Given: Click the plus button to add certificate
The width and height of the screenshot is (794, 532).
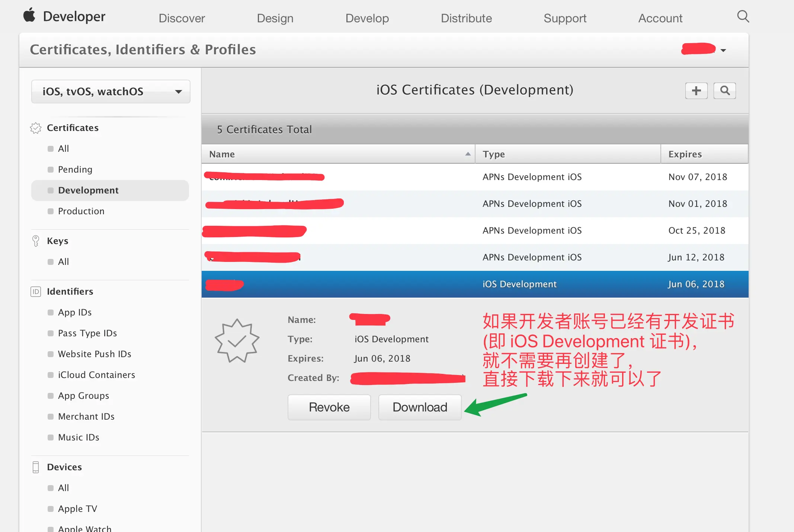Looking at the screenshot, I should [x=696, y=90].
